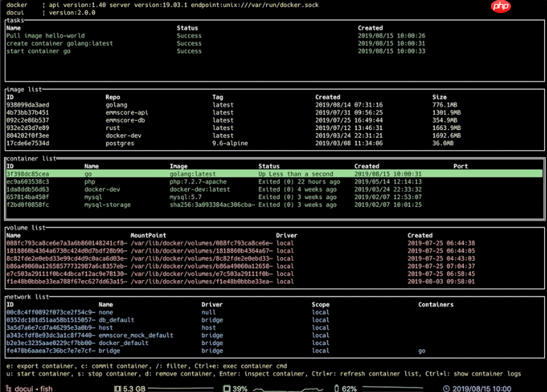Viewport: 547px width, 392px height.
Task: Select the mysql-storage container row
Action: [x=275, y=205]
